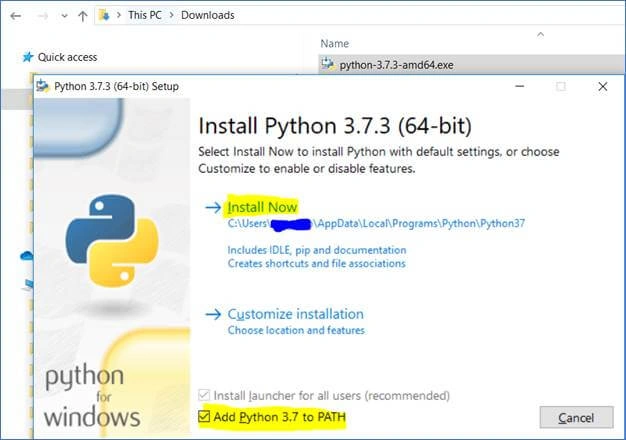
Task: Expand the chevron after This PC in the breadcrumb
Action: point(172,15)
